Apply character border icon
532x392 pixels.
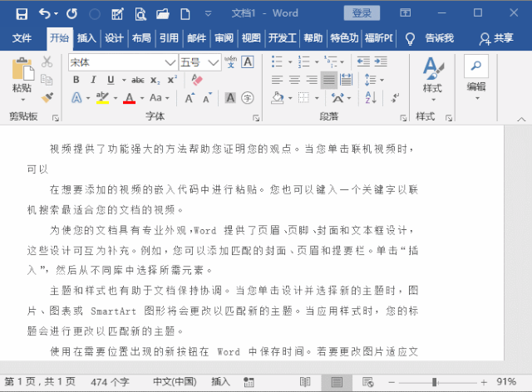[x=248, y=62]
